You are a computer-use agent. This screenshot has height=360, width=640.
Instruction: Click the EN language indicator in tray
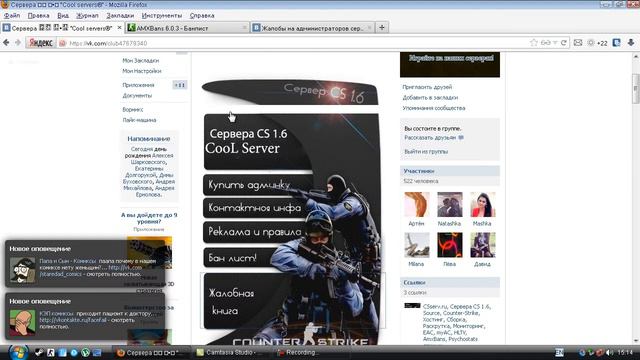(559, 352)
